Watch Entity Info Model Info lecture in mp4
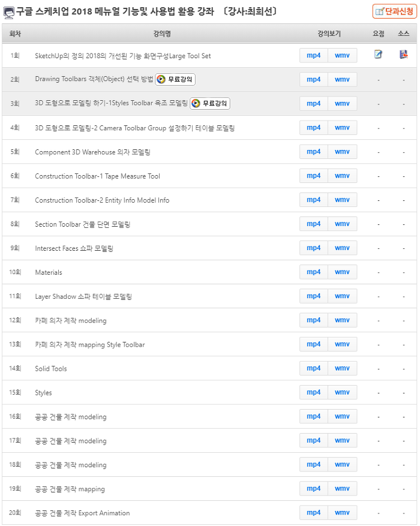 (x=314, y=200)
